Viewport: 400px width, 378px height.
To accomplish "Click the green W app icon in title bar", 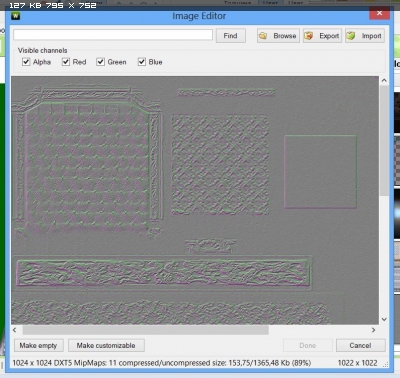I will (15, 16).
